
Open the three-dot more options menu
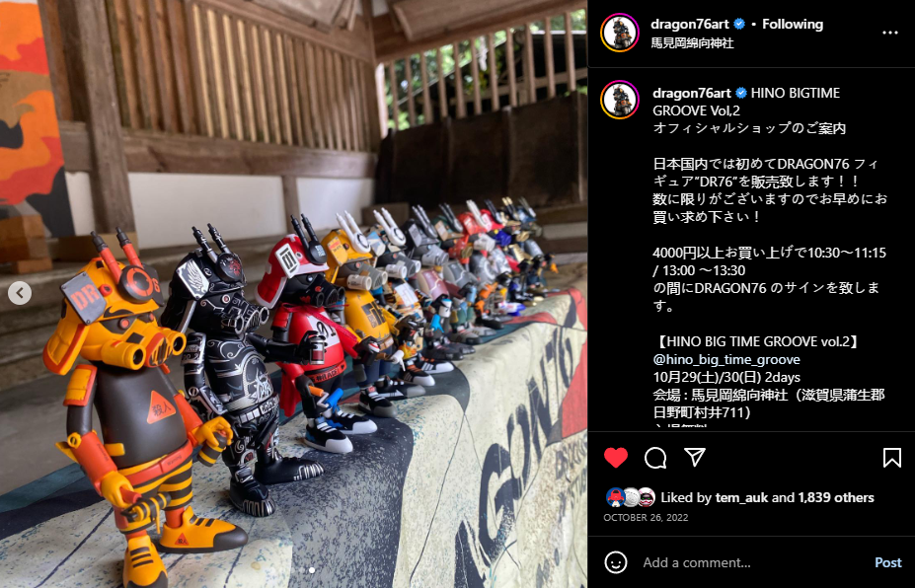[890, 33]
